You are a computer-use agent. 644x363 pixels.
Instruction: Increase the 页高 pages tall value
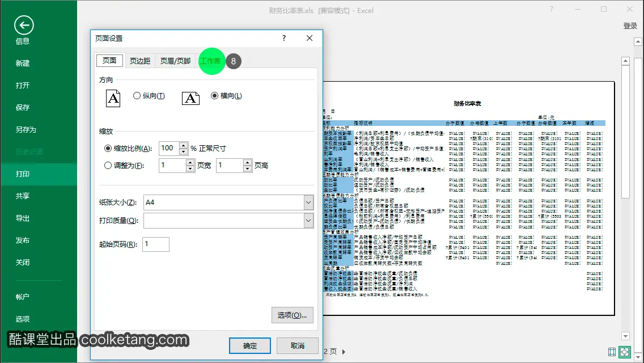247,162
